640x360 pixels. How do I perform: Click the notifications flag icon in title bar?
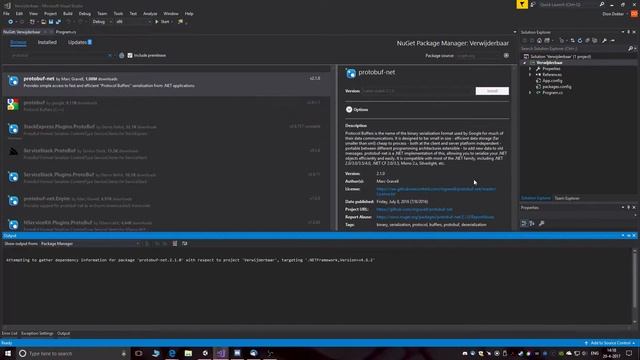point(522,4)
